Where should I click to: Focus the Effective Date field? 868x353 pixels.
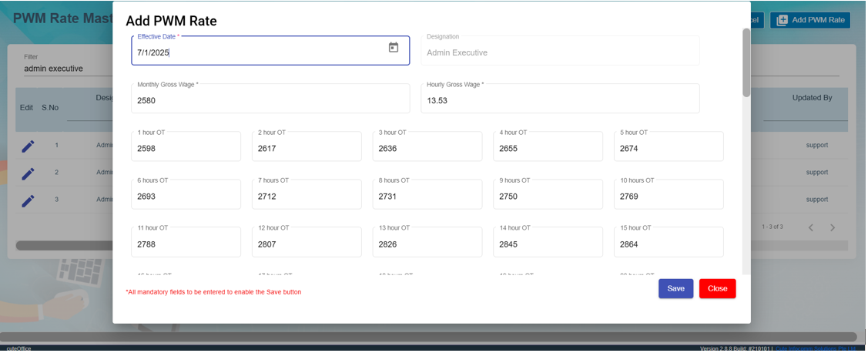[x=258, y=52]
